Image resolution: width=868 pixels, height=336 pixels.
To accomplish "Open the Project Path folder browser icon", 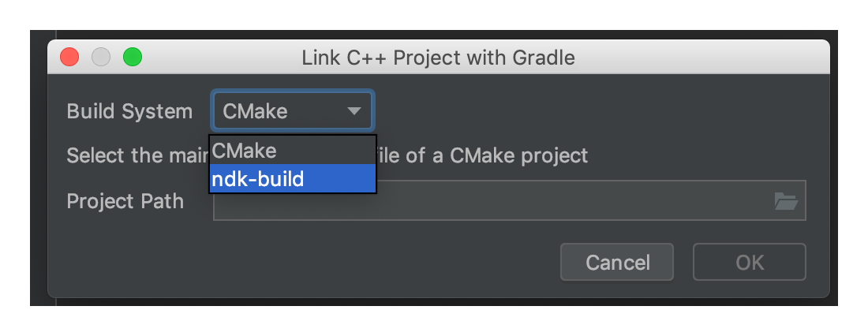I will pyautogui.click(x=785, y=201).
